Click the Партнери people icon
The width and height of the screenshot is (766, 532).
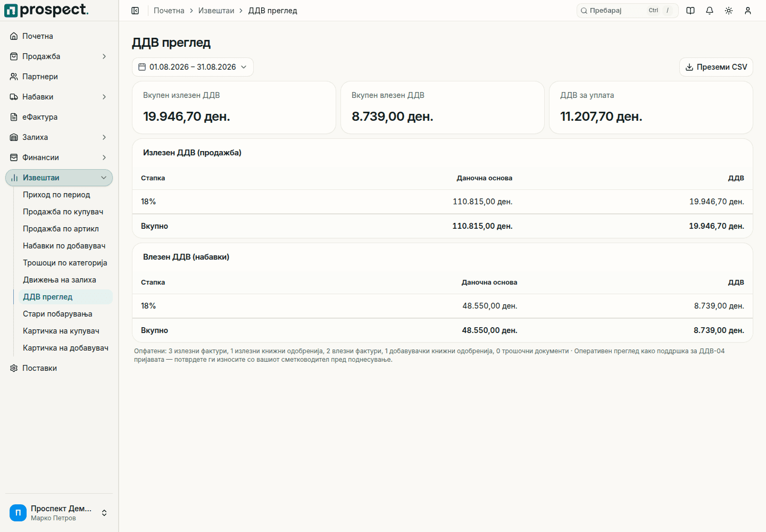tap(14, 77)
